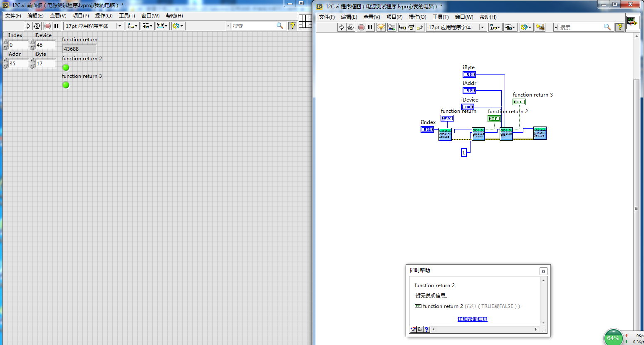Open Reorder menu on block diagram toolbar
The height and width of the screenshot is (345, 644).
pyautogui.click(x=526, y=27)
